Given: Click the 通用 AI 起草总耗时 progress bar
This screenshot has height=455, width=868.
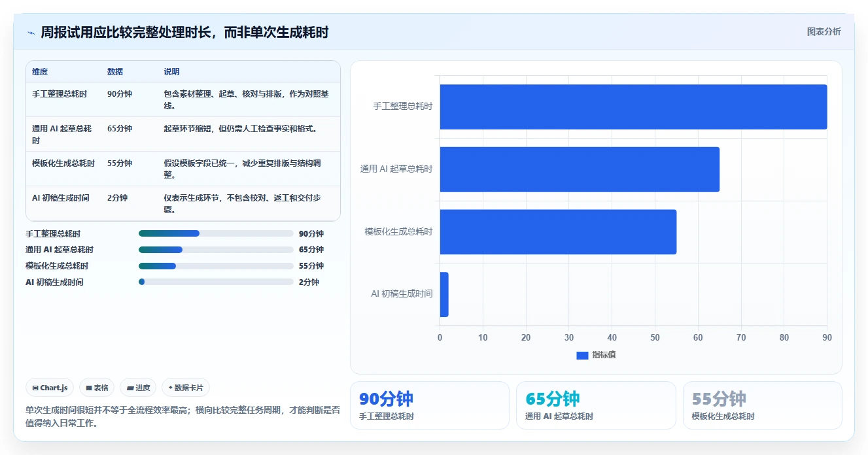Looking at the screenshot, I should (x=216, y=250).
